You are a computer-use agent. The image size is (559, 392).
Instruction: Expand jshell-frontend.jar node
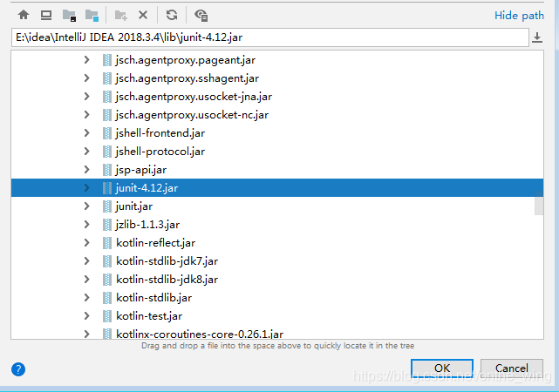coord(86,132)
